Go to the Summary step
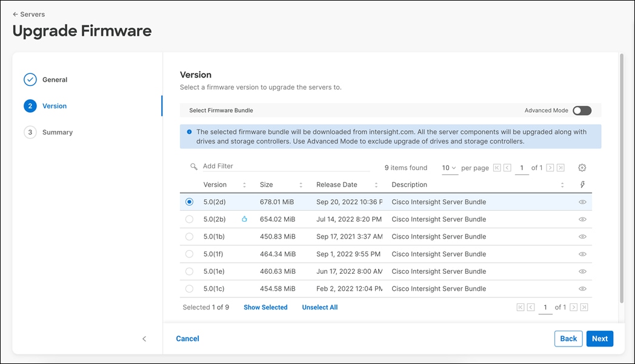Image resolution: width=635 pixels, height=364 pixels. click(x=58, y=132)
